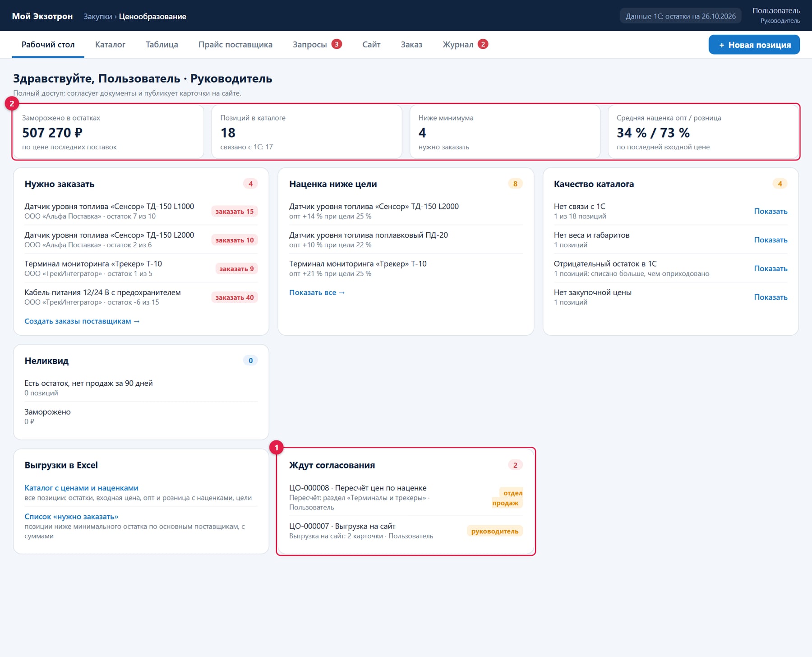
Task: Download Каталог с ценами и наценками export
Action: 81,488
